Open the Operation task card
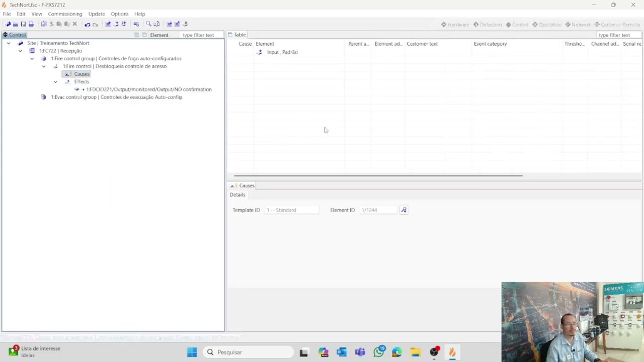The image size is (644, 362). click(x=547, y=25)
